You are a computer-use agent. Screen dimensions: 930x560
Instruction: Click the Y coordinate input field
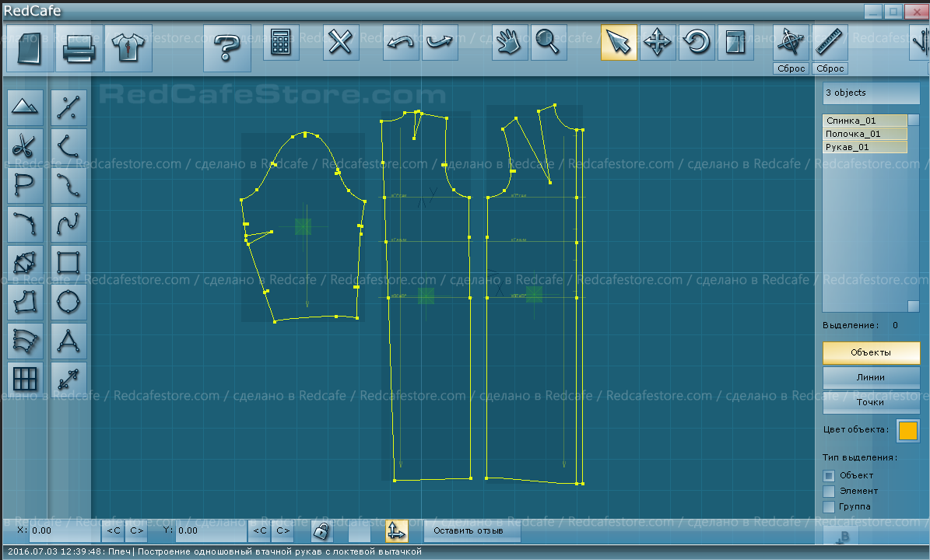(x=212, y=530)
